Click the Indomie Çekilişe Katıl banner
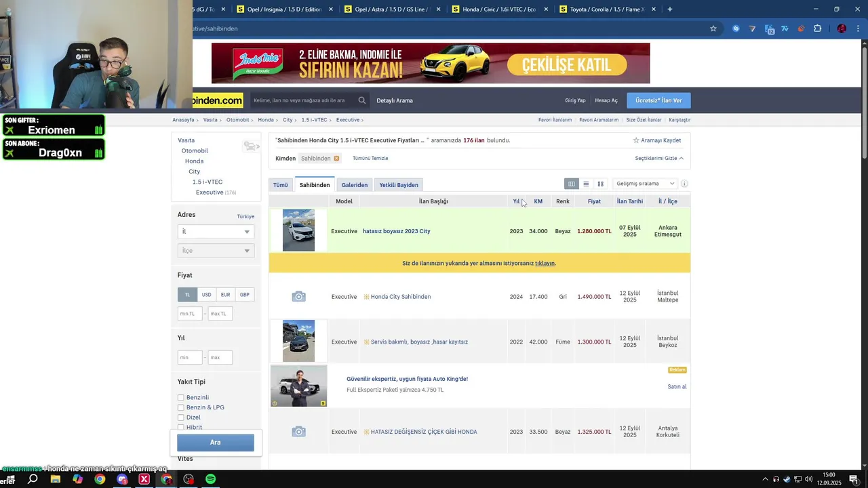The image size is (868, 488). tap(431, 64)
